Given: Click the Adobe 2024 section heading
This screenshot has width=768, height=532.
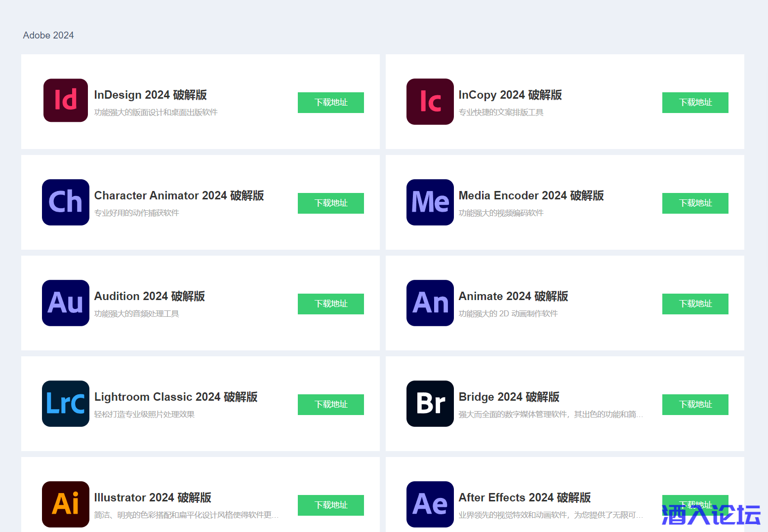Looking at the screenshot, I should pyautogui.click(x=48, y=36).
